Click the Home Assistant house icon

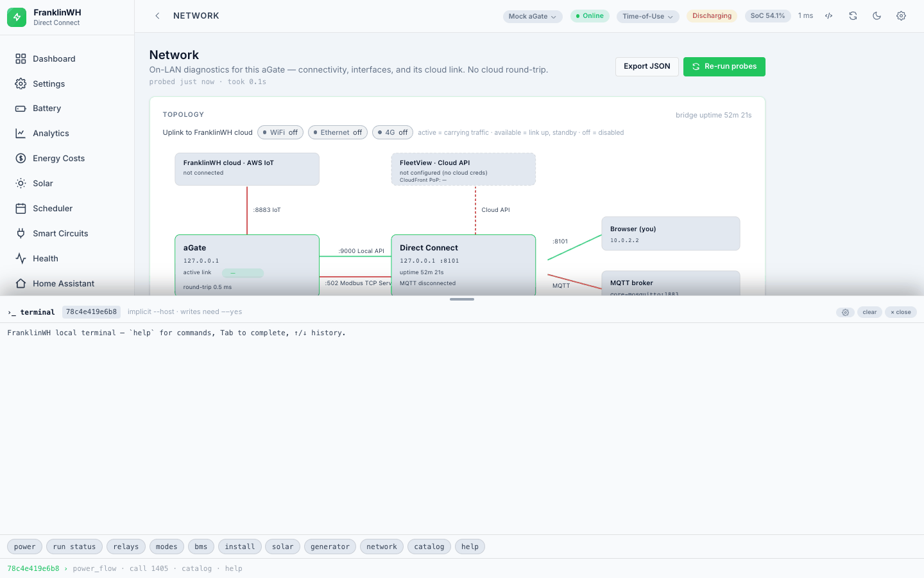(x=21, y=284)
